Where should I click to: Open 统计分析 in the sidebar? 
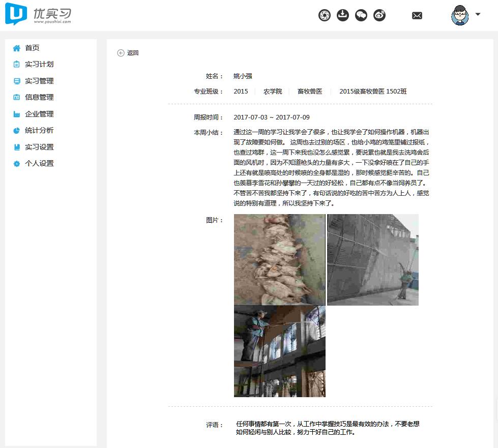click(x=39, y=130)
